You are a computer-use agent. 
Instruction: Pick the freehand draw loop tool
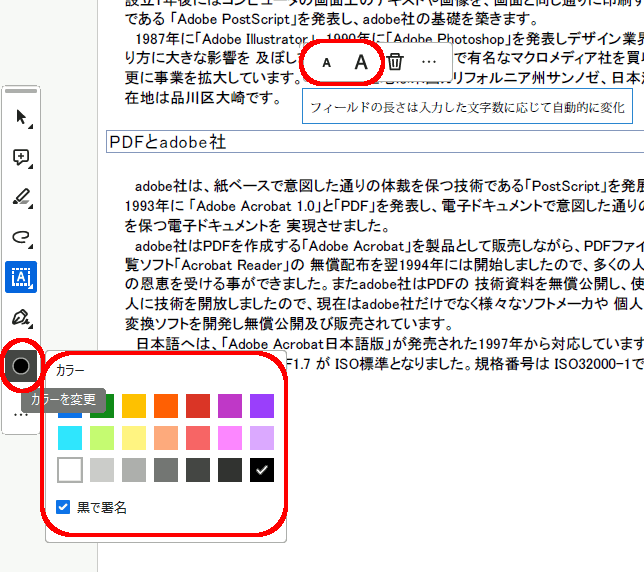click(x=20, y=236)
